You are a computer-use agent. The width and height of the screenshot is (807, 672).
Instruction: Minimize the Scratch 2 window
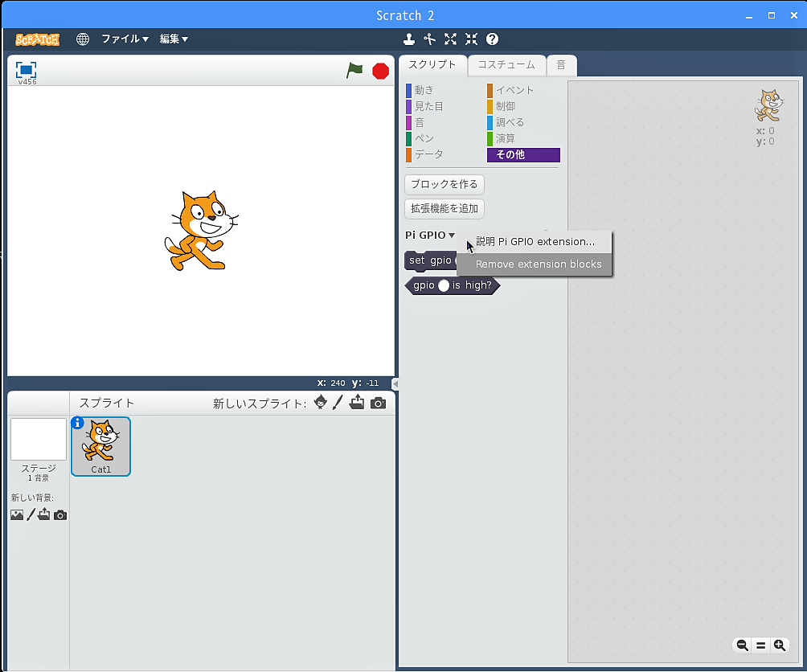(749, 16)
